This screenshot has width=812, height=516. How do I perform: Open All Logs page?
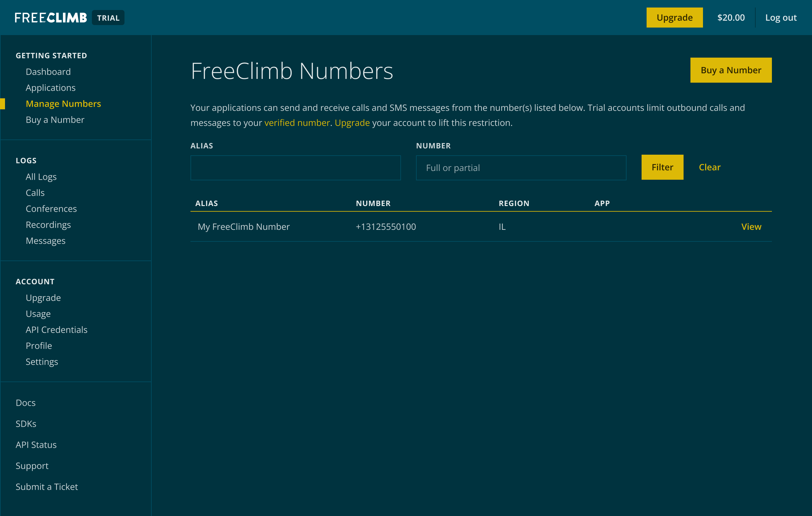[41, 177]
